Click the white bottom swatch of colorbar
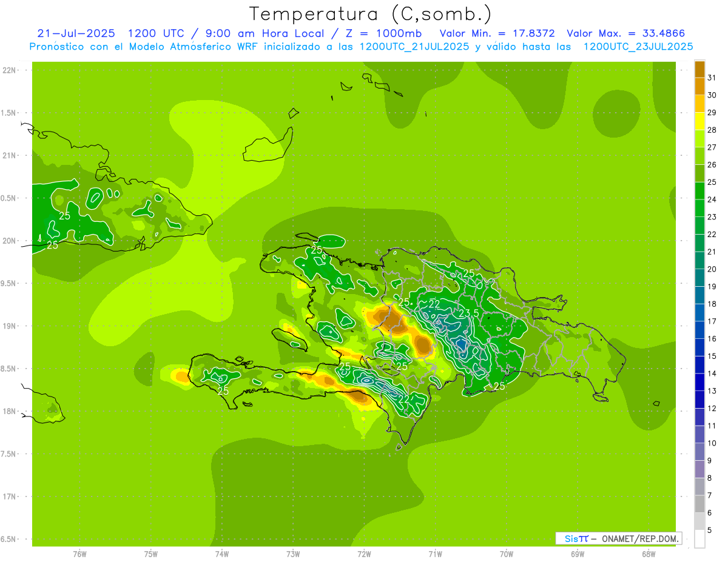The width and height of the screenshot is (728, 562). [699, 539]
